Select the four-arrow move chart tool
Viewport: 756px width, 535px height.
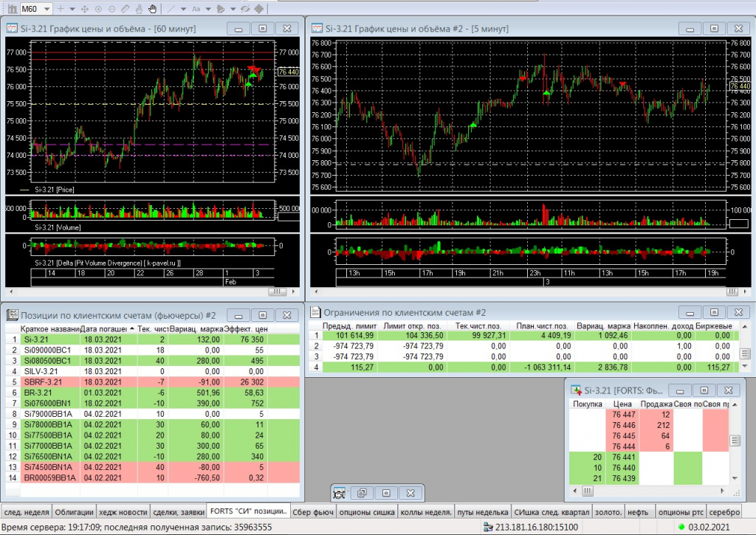click(x=85, y=9)
